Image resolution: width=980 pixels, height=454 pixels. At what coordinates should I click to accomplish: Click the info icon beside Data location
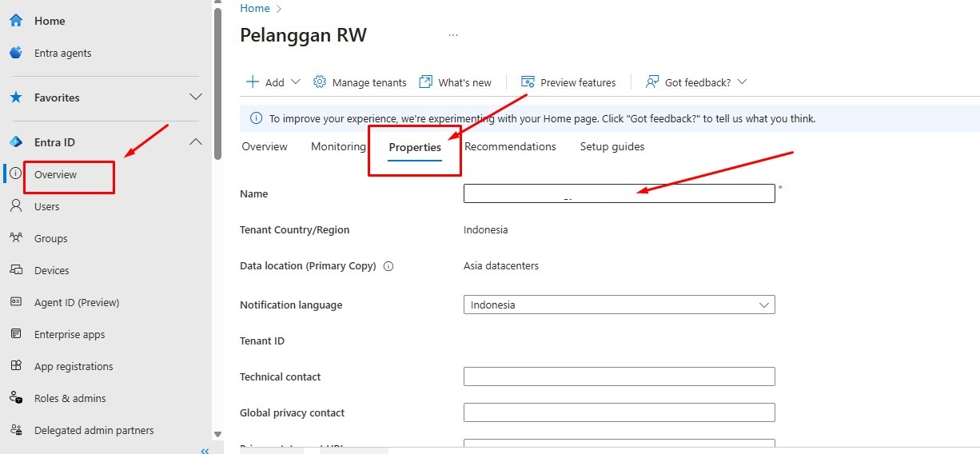tap(388, 266)
